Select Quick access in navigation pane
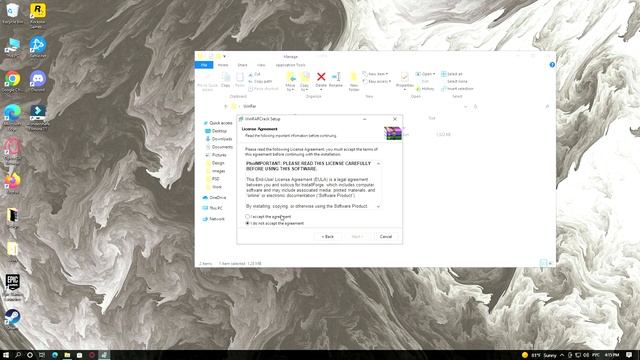This screenshot has width=640, height=360. 218,123
